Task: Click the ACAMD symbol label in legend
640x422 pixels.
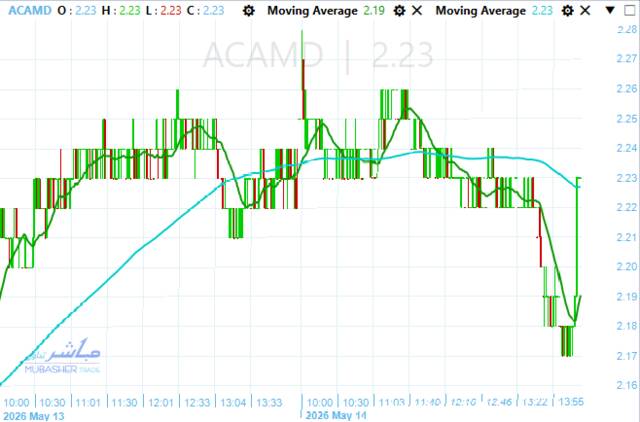Action: click(x=30, y=11)
